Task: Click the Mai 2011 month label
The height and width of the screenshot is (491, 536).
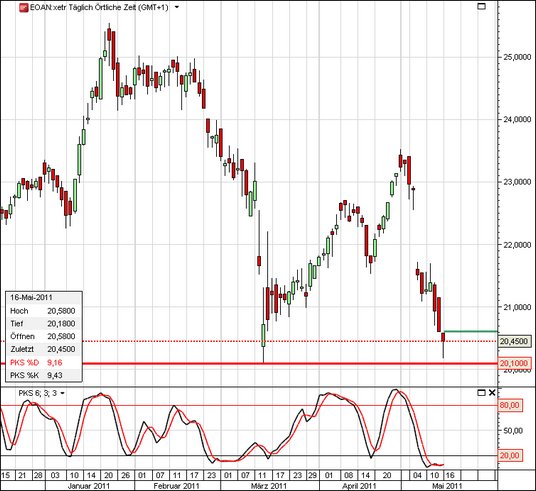Action: [x=447, y=486]
